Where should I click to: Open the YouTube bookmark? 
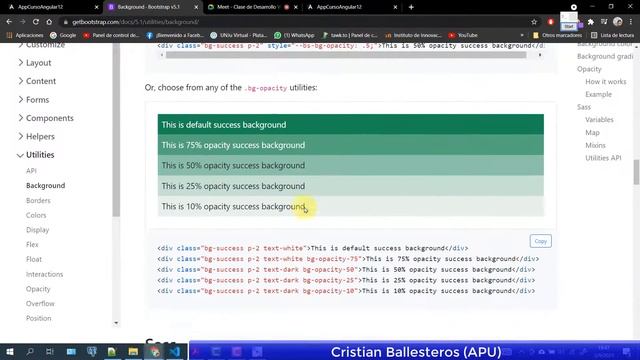[x=463, y=35]
